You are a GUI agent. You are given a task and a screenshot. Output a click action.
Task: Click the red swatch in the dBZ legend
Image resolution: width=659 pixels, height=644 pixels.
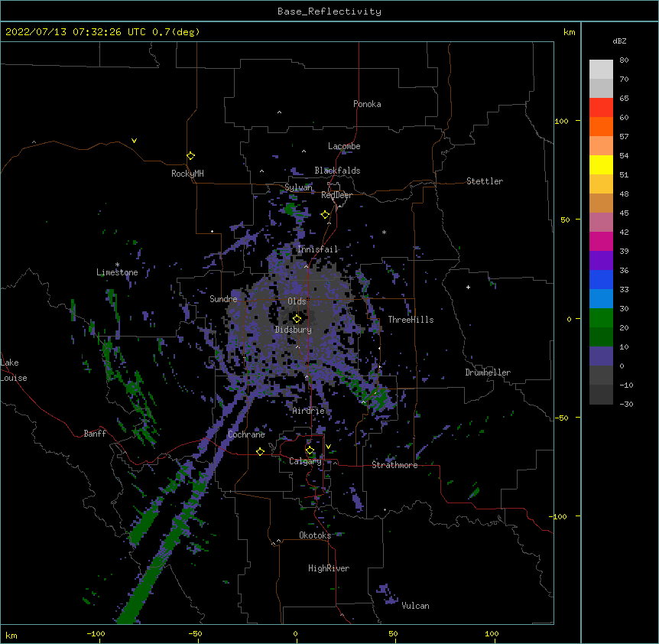pos(601,107)
